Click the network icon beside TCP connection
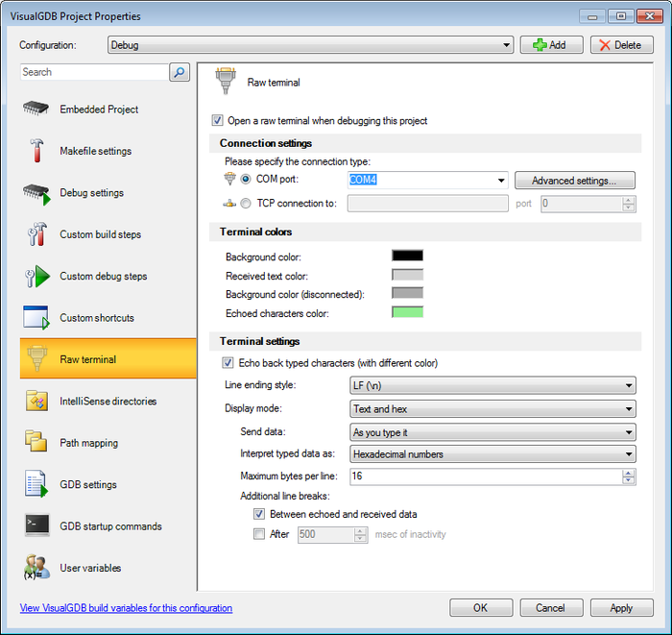This screenshot has width=672, height=635. [x=229, y=204]
